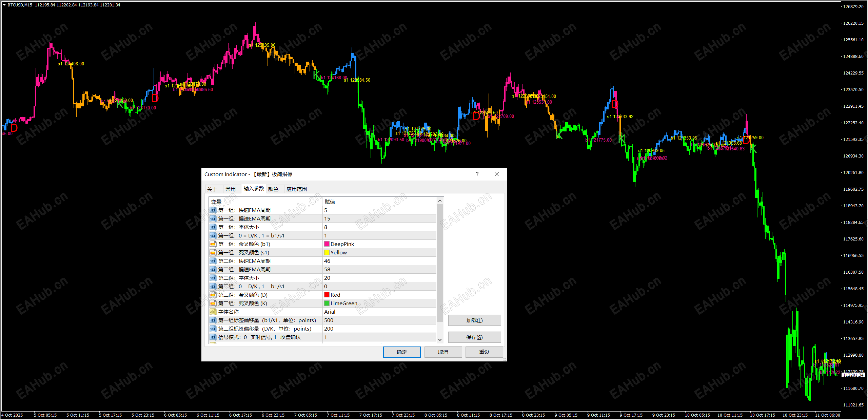
Task: Click the BTCUSD,M15 chart title triangle
Action: (x=4, y=5)
